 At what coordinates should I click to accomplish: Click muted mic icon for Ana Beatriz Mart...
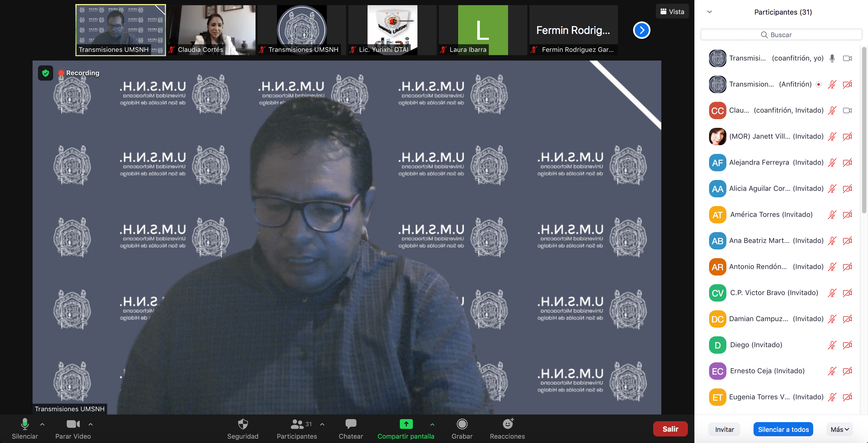tap(832, 241)
